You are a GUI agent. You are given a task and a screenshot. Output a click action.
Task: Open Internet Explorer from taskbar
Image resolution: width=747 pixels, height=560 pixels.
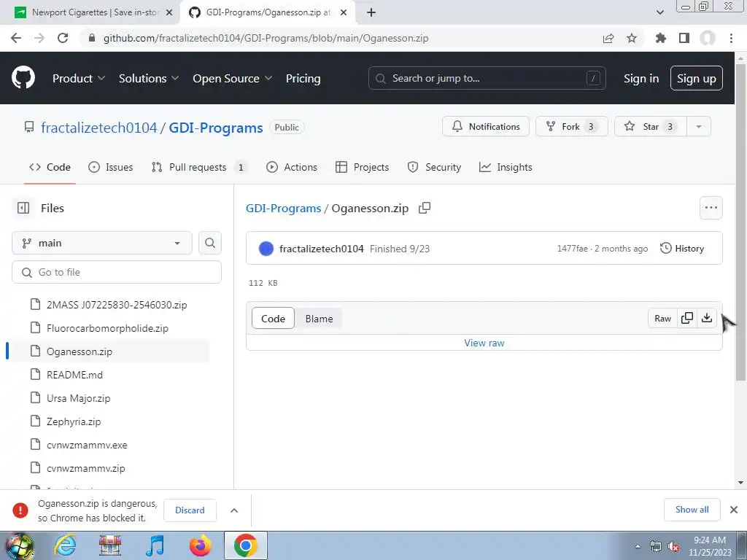65,545
